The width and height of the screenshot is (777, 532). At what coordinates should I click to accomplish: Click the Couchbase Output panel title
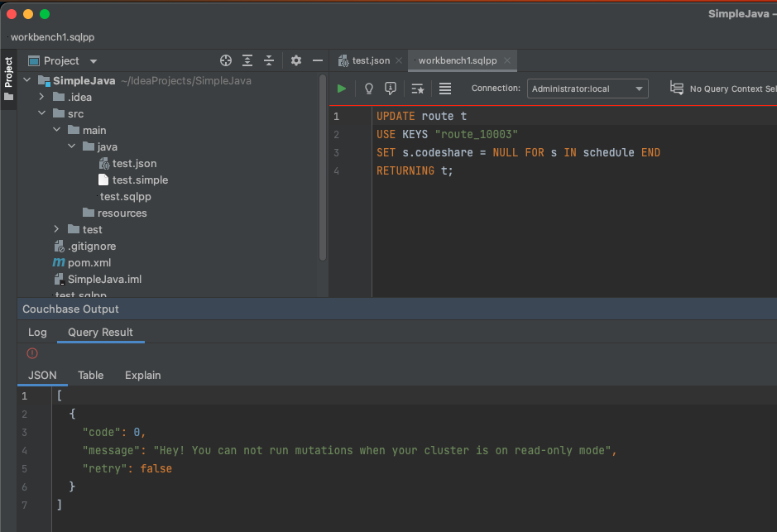point(70,309)
